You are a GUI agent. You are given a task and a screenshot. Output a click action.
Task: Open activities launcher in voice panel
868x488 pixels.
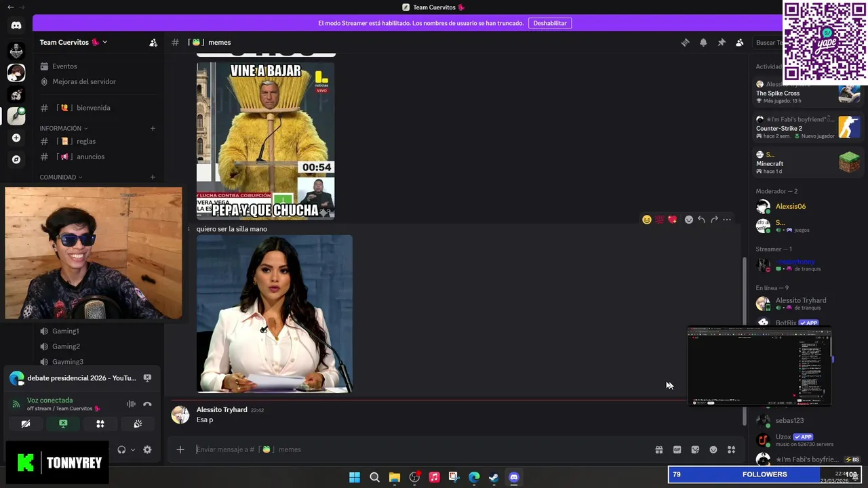point(100,424)
